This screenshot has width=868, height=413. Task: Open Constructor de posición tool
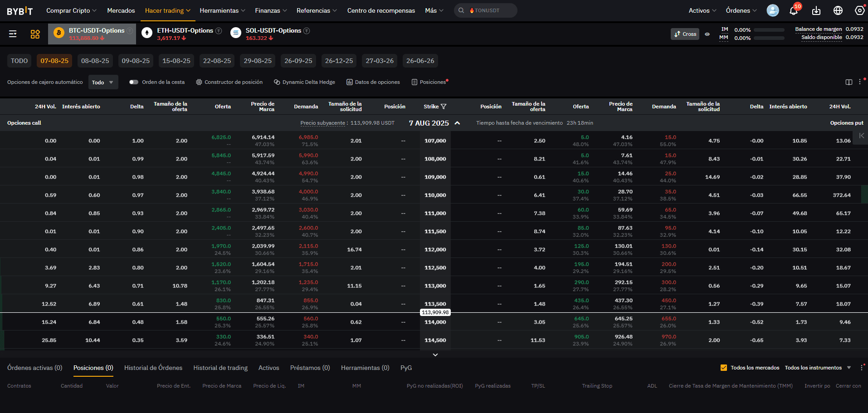click(229, 82)
